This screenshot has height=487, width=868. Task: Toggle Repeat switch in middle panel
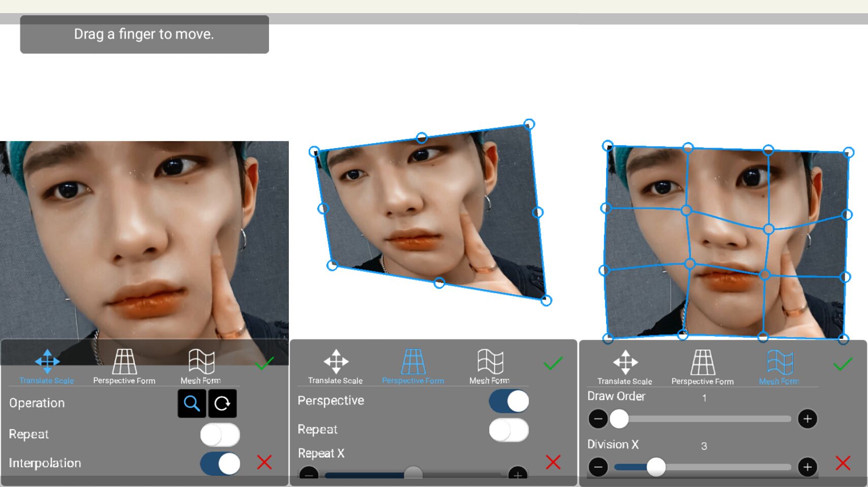pos(509,430)
